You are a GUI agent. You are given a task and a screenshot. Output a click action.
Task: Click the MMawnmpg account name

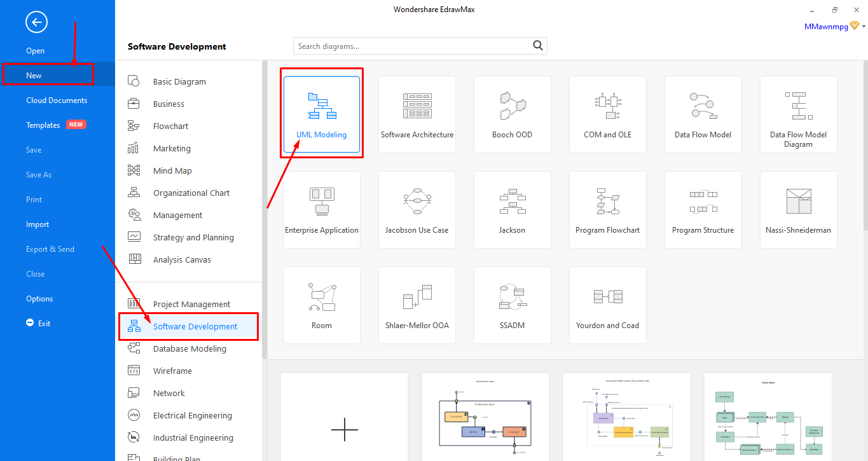[826, 27]
